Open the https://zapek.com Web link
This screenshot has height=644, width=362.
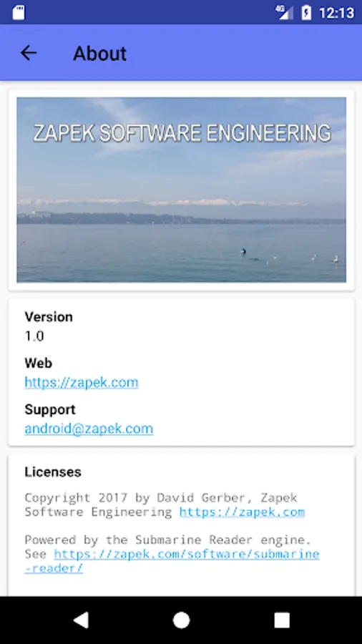click(82, 382)
